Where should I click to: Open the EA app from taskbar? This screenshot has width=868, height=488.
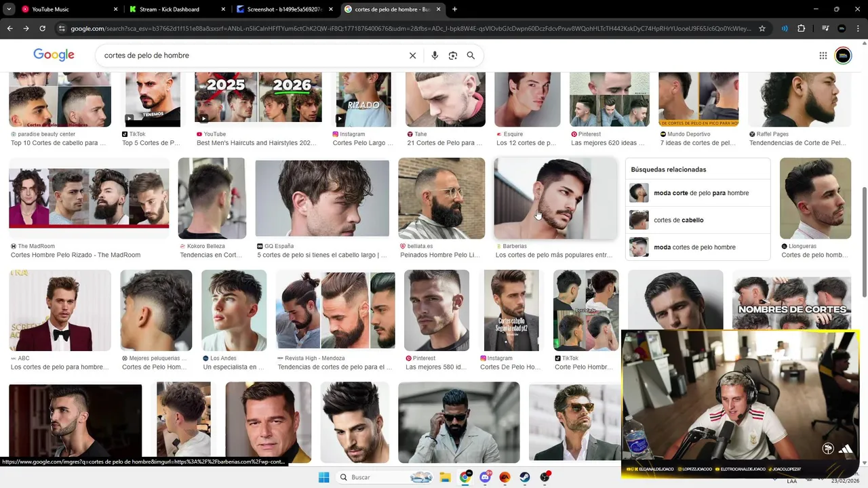point(505,477)
